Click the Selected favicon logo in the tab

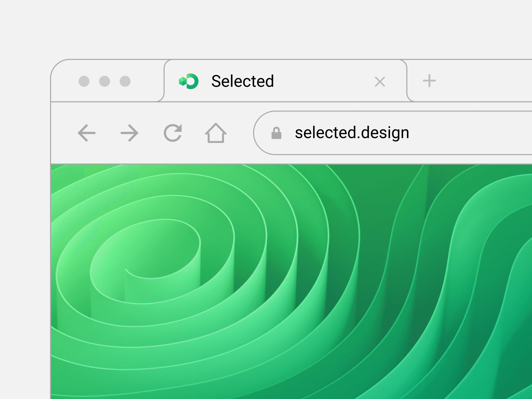(189, 81)
